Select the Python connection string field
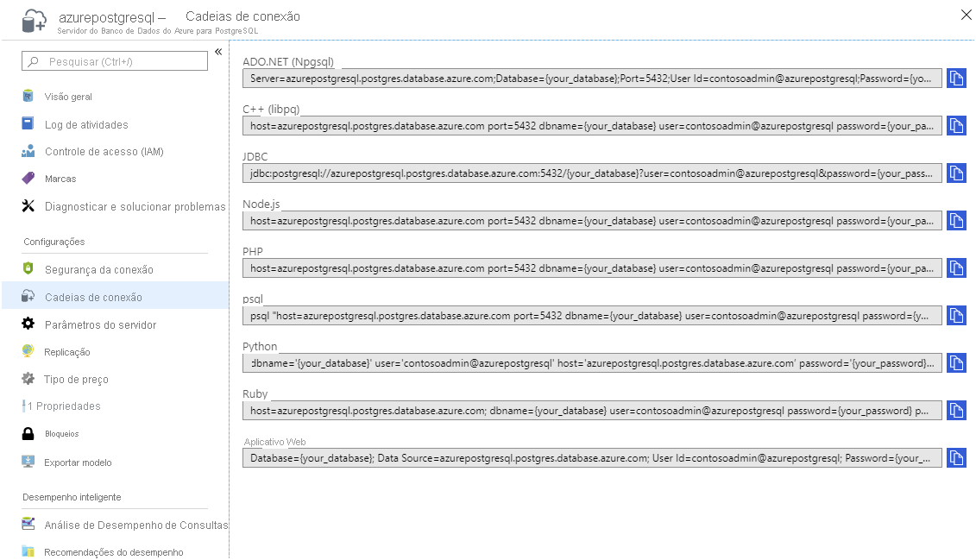 pos(592,362)
